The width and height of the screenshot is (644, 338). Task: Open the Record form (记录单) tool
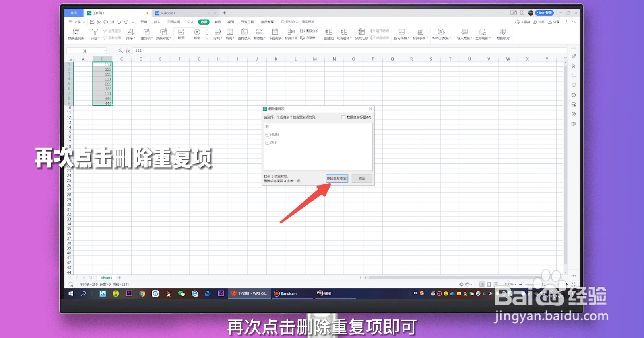click(x=308, y=38)
